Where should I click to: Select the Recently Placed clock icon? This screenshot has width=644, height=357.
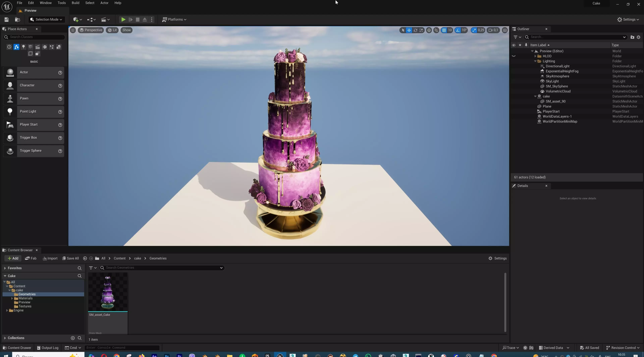9,47
